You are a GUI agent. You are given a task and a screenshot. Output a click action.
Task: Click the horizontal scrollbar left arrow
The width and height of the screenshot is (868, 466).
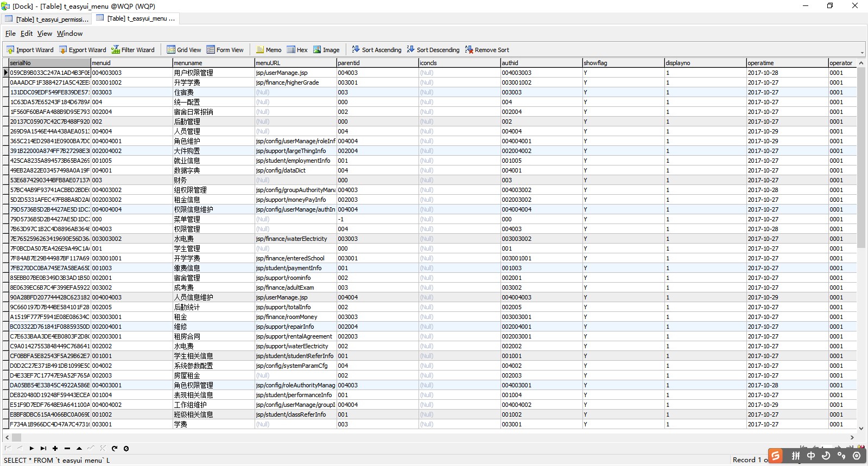coord(7,437)
